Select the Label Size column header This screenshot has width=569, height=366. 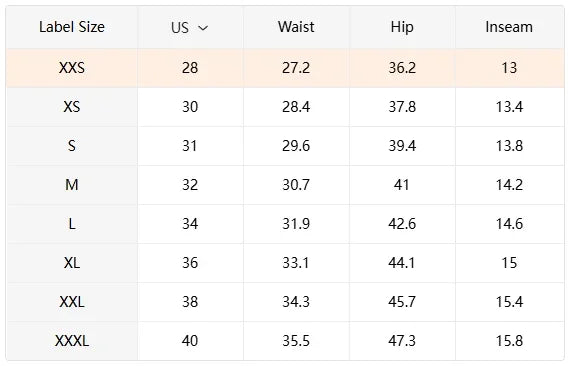click(x=72, y=27)
